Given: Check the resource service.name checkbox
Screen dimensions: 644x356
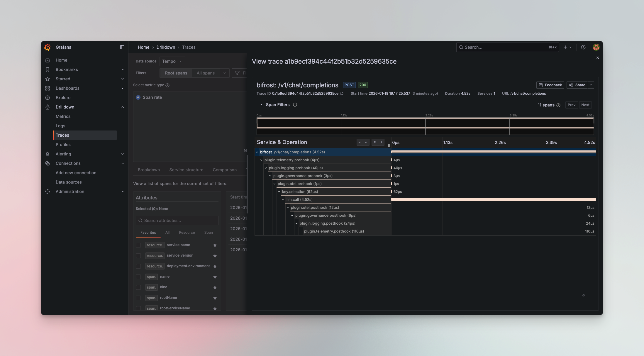Looking at the screenshot, I should tap(138, 245).
